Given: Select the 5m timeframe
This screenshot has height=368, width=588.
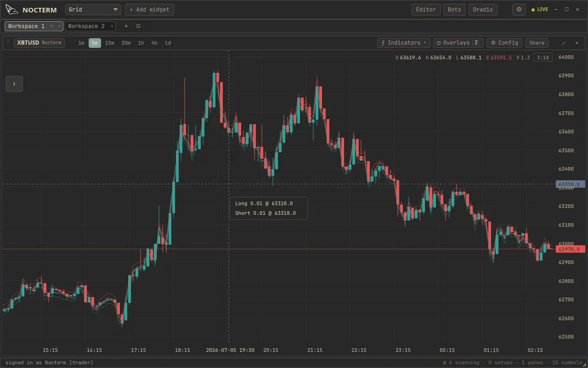Looking at the screenshot, I should point(95,43).
